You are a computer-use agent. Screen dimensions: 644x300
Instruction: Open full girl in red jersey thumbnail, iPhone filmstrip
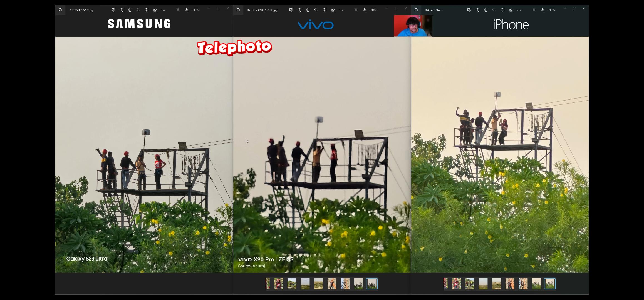(x=456, y=284)
